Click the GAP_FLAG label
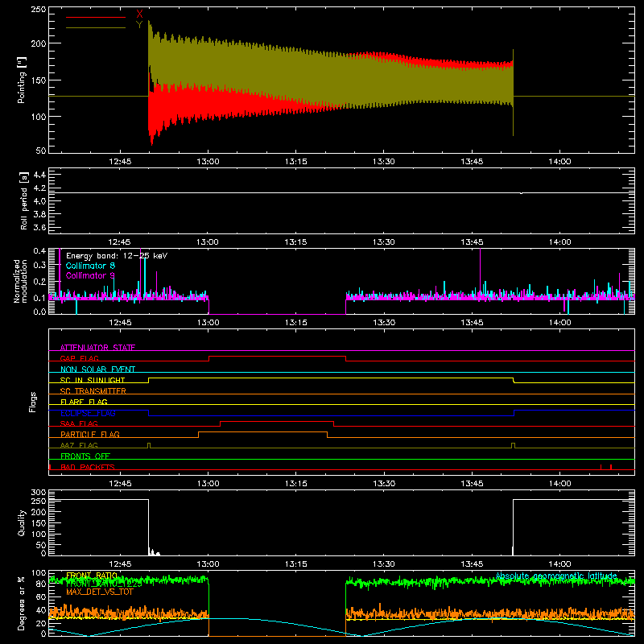644x644 pixels. click(x=79, y=358)
